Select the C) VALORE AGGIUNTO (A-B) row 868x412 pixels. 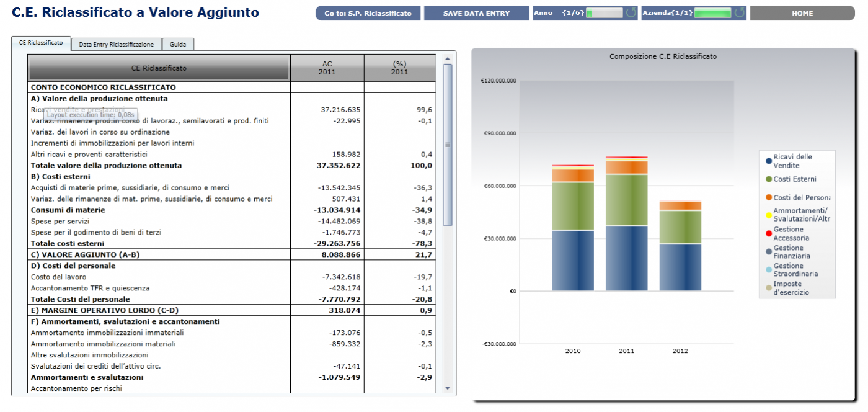click(232, 255)
